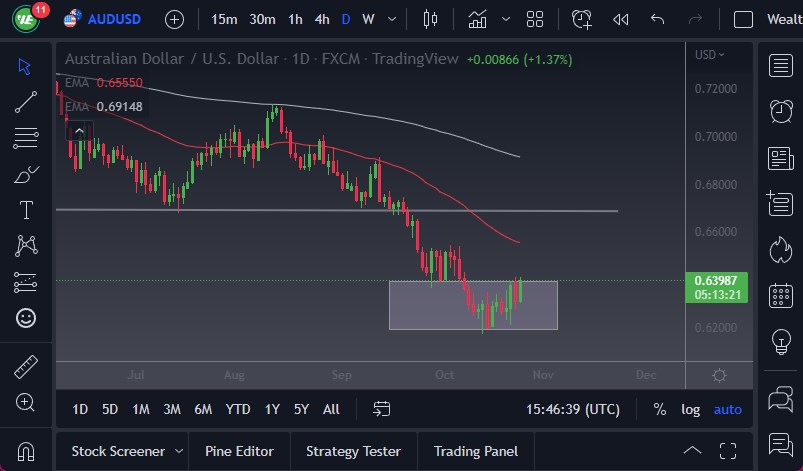Open the text annotation tool
Image resolution: width=803 pixels, height=471 pixels.
point(26,210)
